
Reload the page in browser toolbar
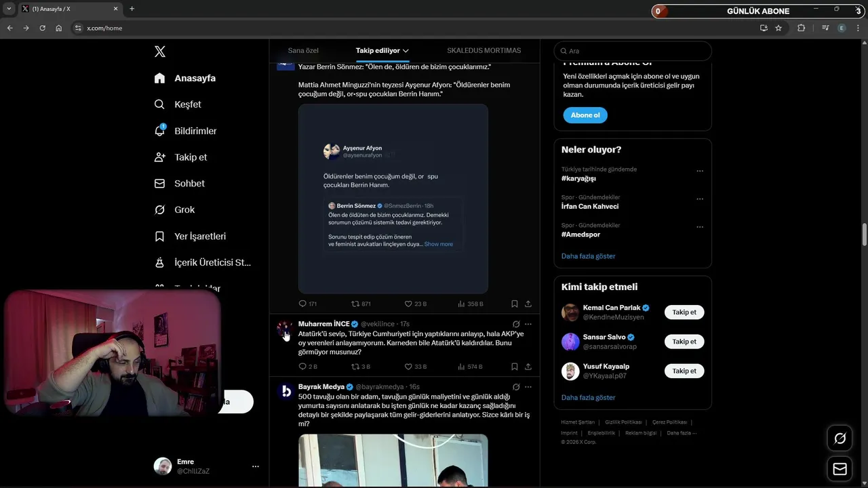(42, 28)
